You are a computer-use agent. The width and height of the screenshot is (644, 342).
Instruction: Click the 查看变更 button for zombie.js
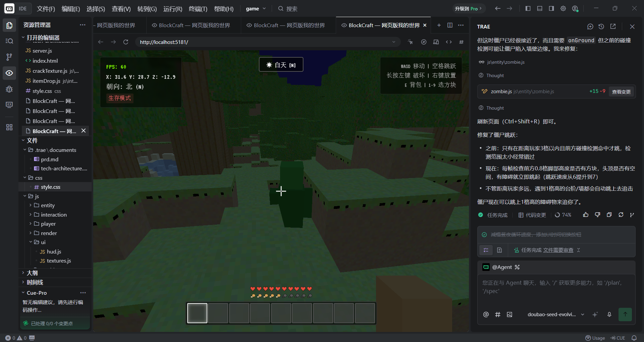[x=621, y=92]
